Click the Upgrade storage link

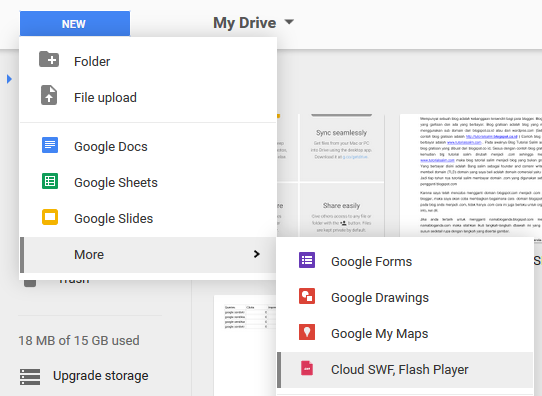(x=101, y=376)
